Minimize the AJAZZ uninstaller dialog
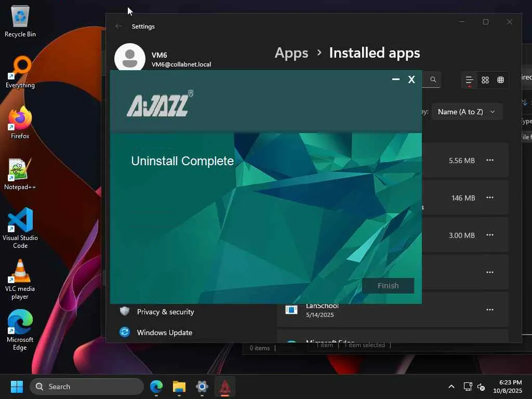The image size is (532, 399). 395,79
